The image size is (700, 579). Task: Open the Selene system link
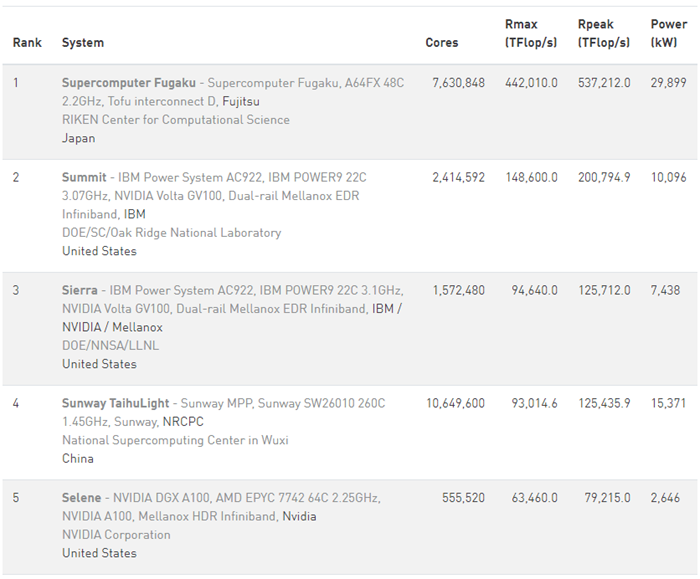(x=81, y=498)
